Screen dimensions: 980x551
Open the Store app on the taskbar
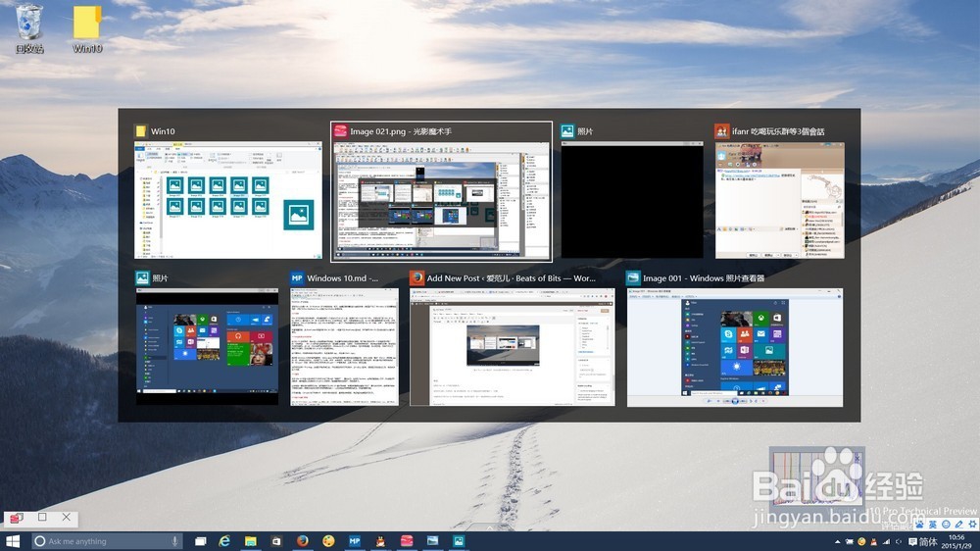pos(276,541)
